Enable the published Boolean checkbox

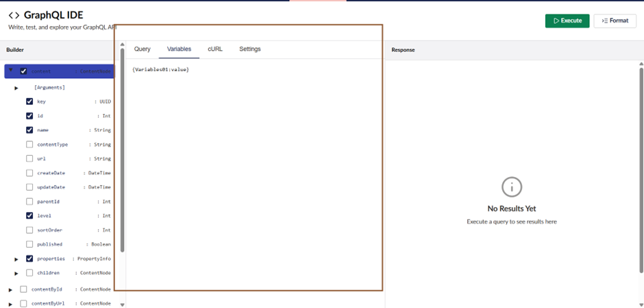pos(29,244)
